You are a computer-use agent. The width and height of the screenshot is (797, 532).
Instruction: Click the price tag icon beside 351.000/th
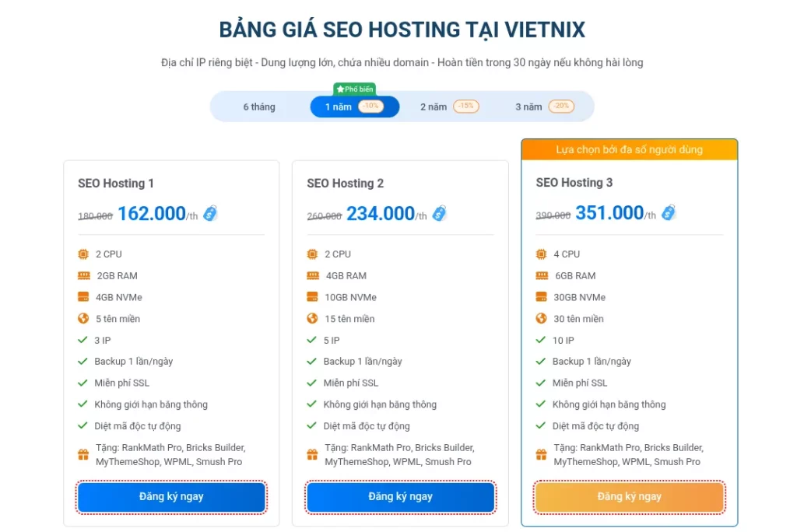pyautogui.click(x=668, y=212)
